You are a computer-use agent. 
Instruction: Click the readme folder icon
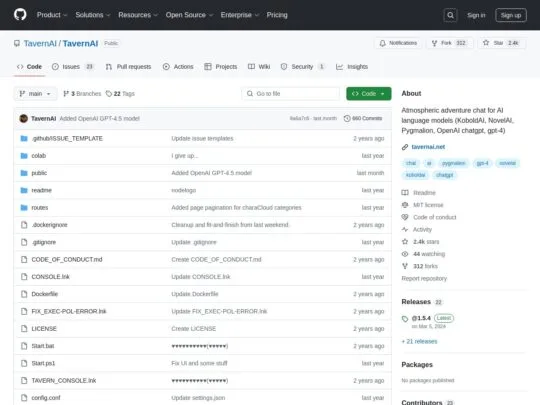point(24,190)
